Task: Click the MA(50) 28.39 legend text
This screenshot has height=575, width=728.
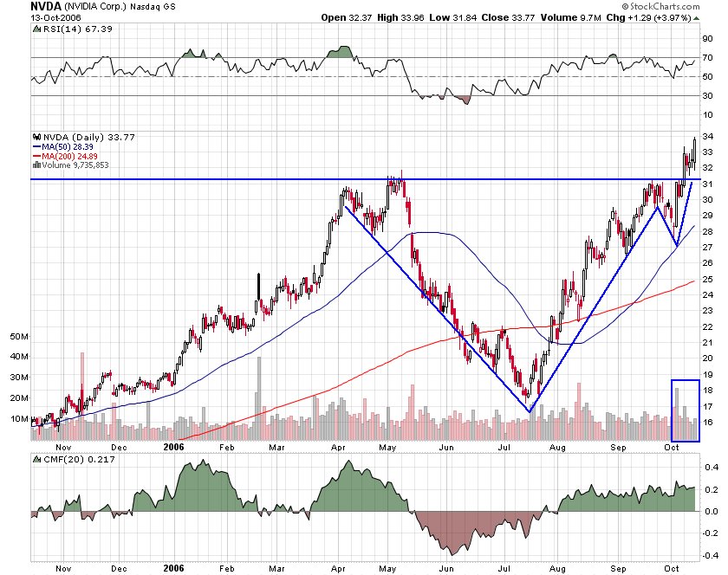Action: coord(68,146)
